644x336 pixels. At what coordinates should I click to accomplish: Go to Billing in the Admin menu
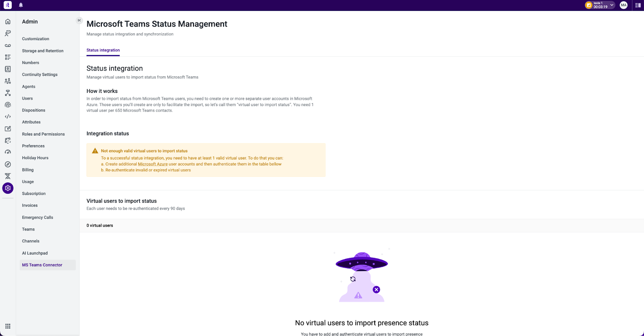click(28, 170)
